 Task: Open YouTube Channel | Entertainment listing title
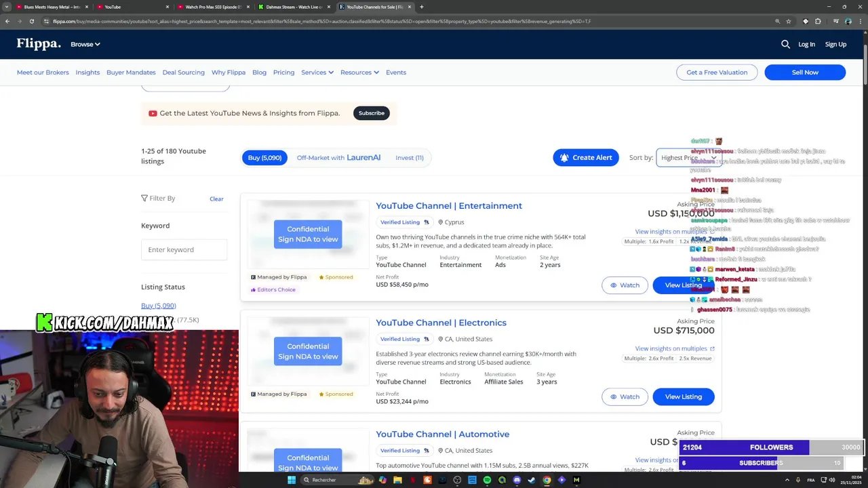(449, 206)
